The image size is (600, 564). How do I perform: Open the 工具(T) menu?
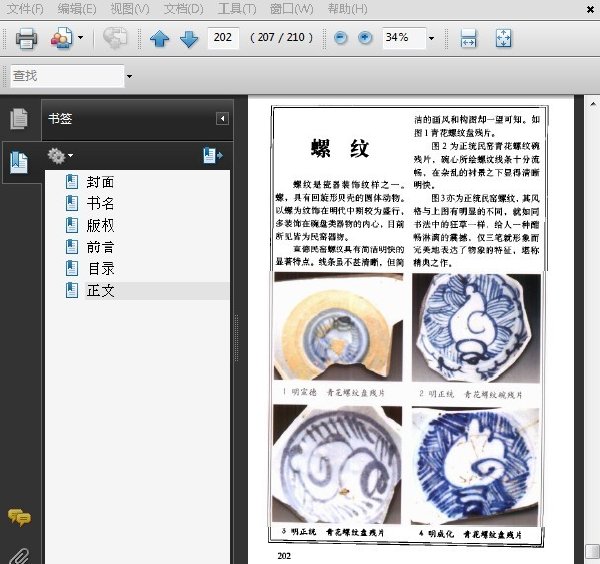coord(237,8)
